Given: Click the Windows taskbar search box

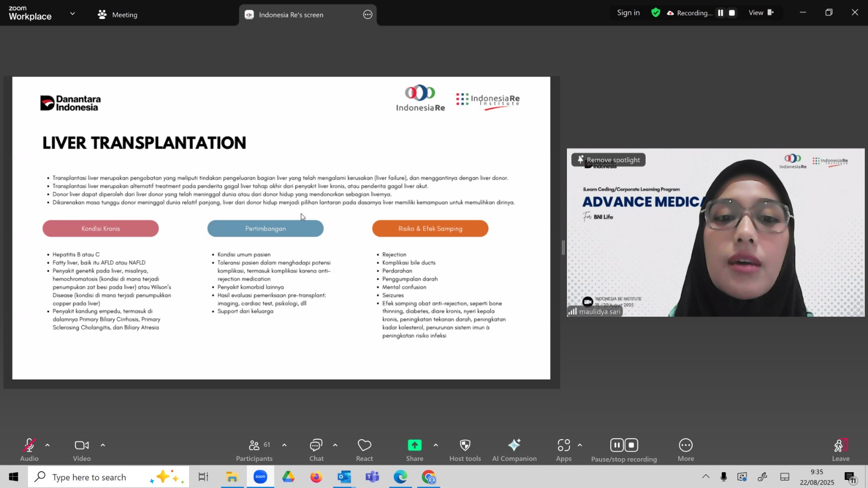Looking at the screenshot, I should click(90, 477).
